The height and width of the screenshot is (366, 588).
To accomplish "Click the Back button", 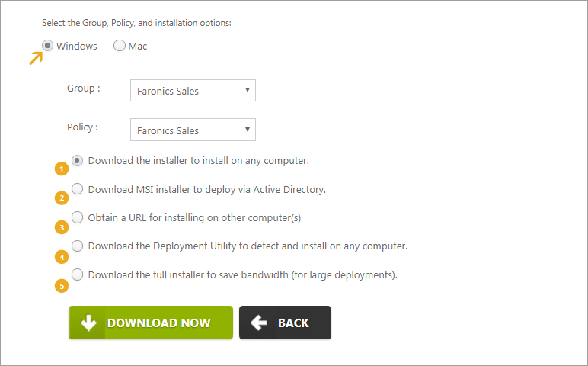I will [x=285, y=323].
